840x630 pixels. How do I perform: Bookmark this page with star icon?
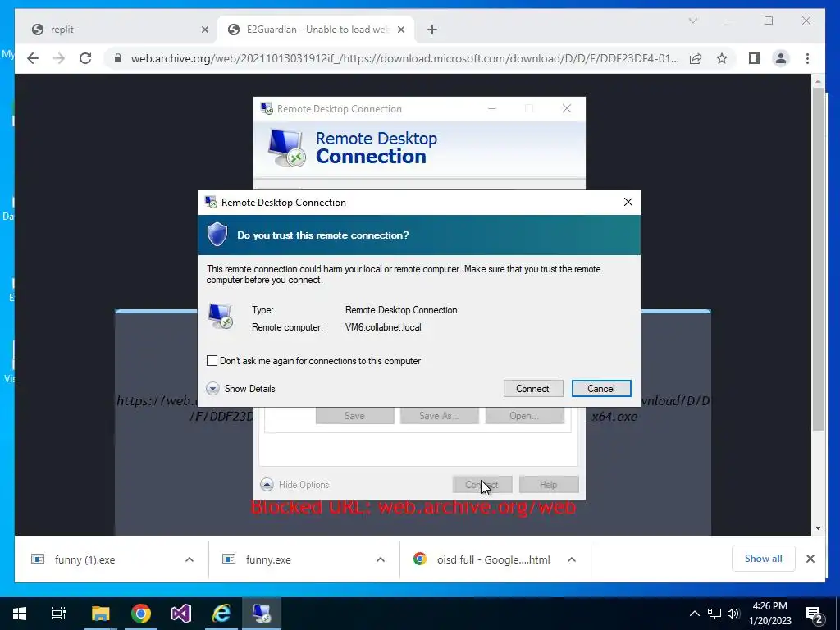pos(722,58)
